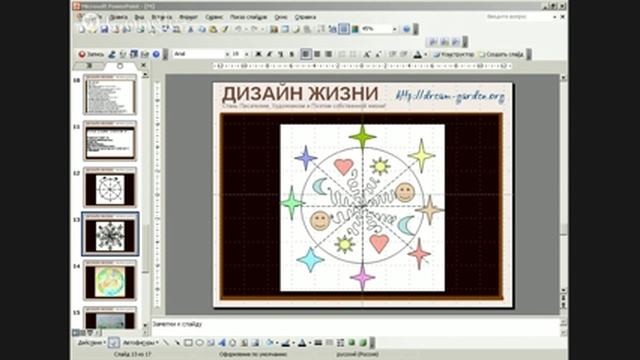Toggle text Shadow formatting
This screenshot has width=640, height=360.
pos(291,54)
